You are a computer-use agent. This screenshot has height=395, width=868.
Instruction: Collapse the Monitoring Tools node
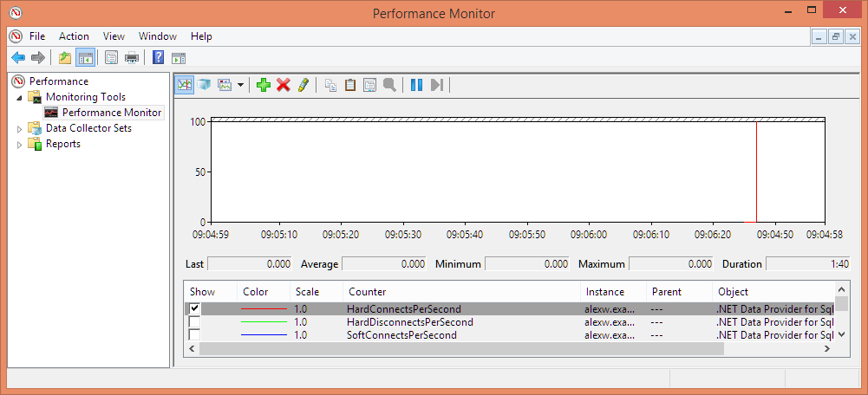(x=20, y=97)
